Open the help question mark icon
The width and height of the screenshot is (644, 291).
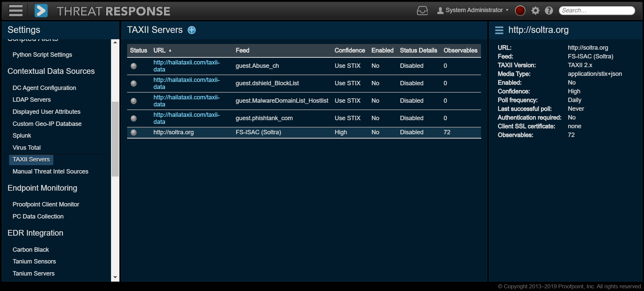pos(549,11)
